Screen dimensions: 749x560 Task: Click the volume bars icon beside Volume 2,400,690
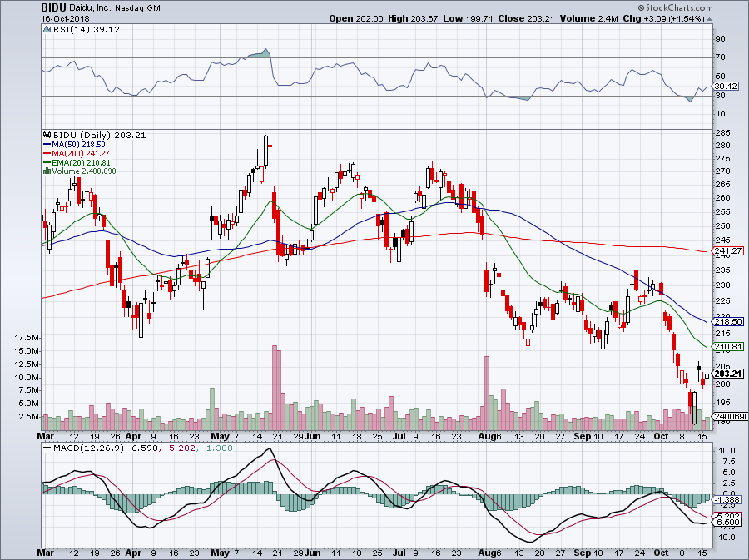[47, 171]
